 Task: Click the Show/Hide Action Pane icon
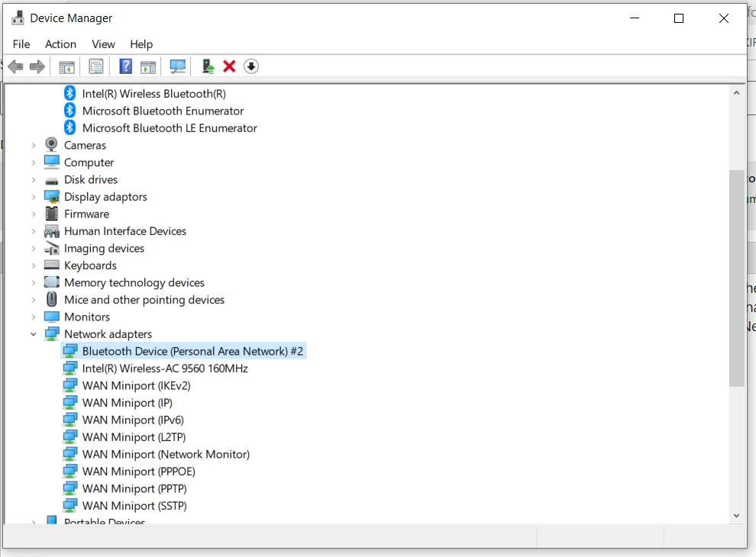pyautogui.click(x=148, y=67)
